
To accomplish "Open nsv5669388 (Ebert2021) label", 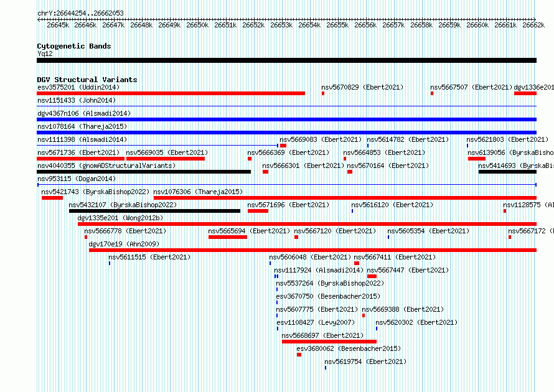I will [x=403, y=309].
